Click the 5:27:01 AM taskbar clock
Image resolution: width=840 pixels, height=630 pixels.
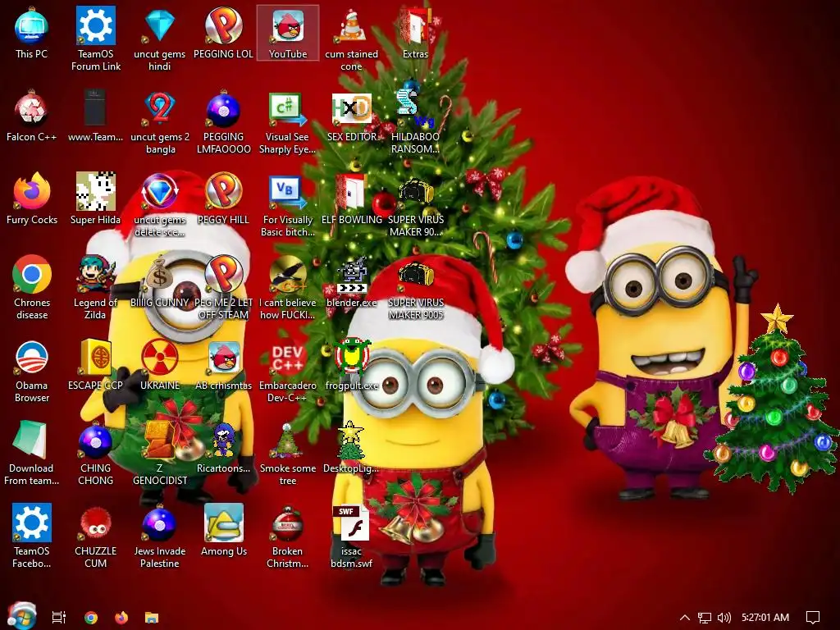765,617
